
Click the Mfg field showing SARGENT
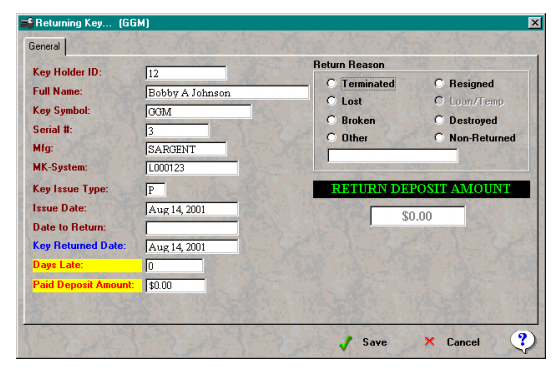(x=186, y=149)
